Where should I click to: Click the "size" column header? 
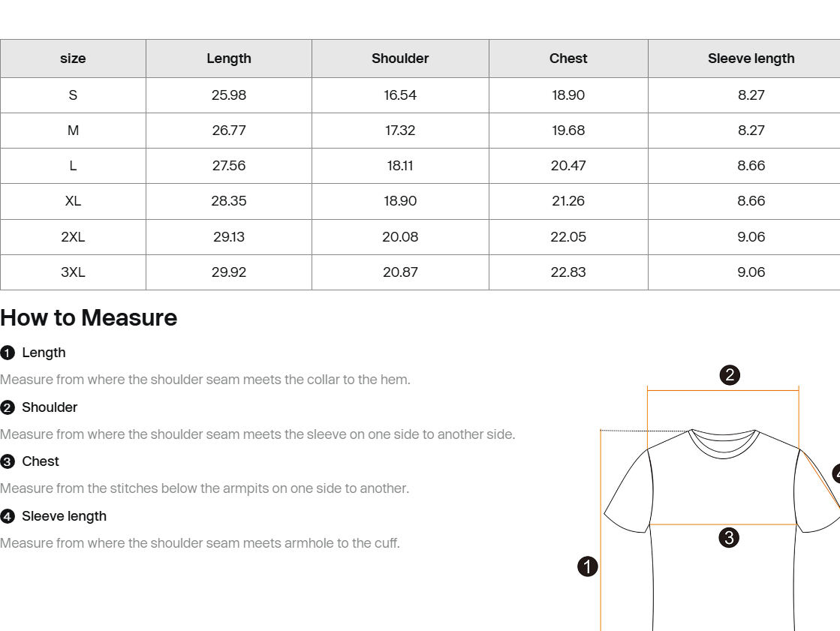pos(73,59)
